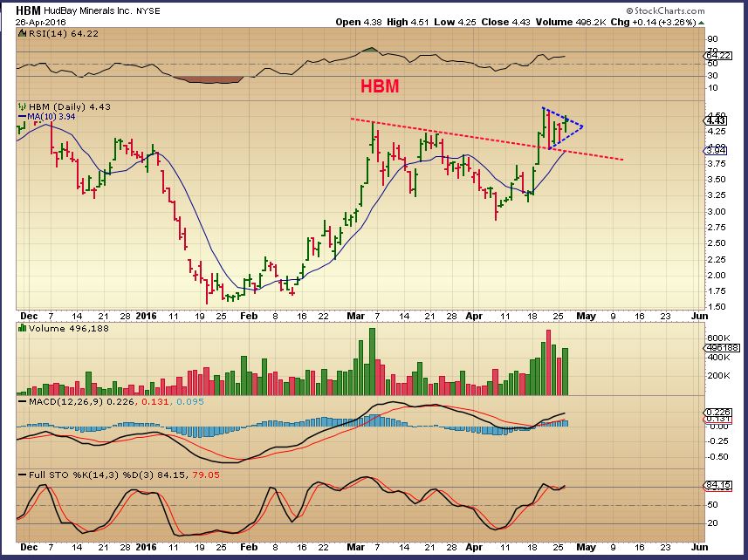Click the 'Low 4.25' header value
Viewport: 748px width, 560px height.
tap(455, 22)
